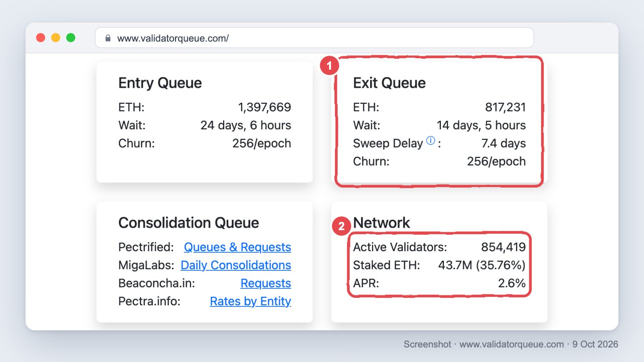Click the Sweep Delay label
This screenshot has width=644, height=362.
tap(388, 143)
